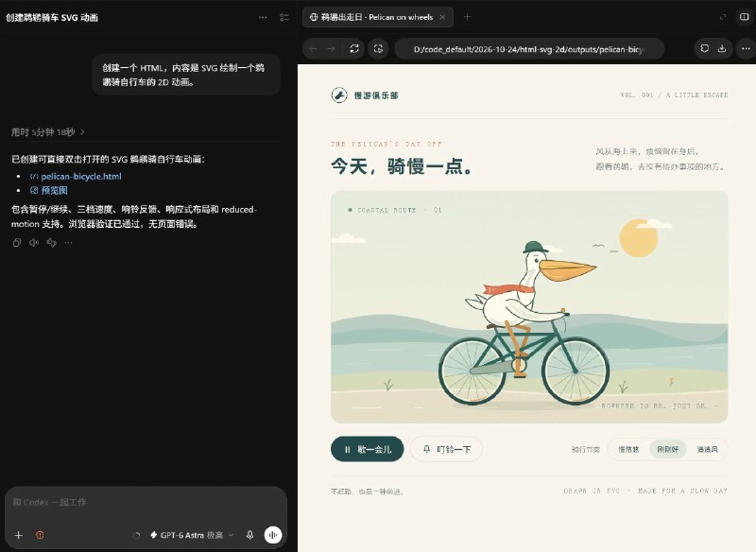This screenshot has width=756, height=552.
Task: Select the 追追风 speed option
Action: click(707, 449)
